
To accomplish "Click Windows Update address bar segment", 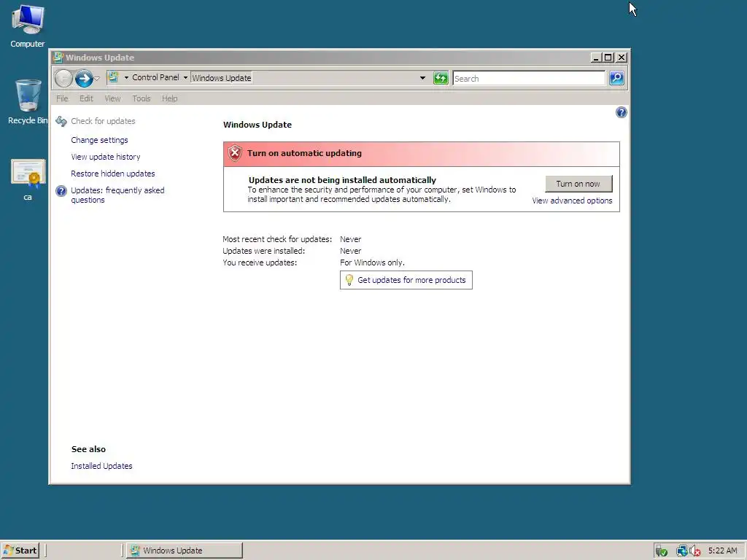I will pyautogui.click(x=222, y=77).
